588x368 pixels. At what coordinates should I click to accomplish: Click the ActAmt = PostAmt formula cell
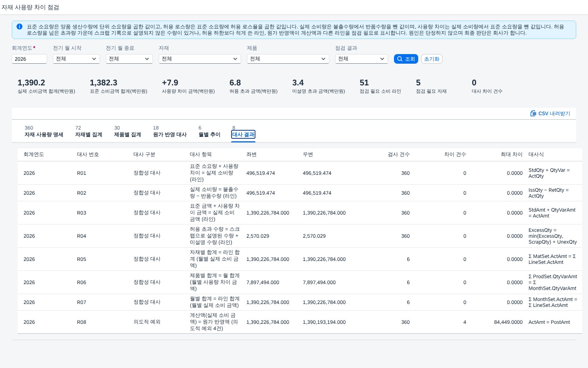549,322
